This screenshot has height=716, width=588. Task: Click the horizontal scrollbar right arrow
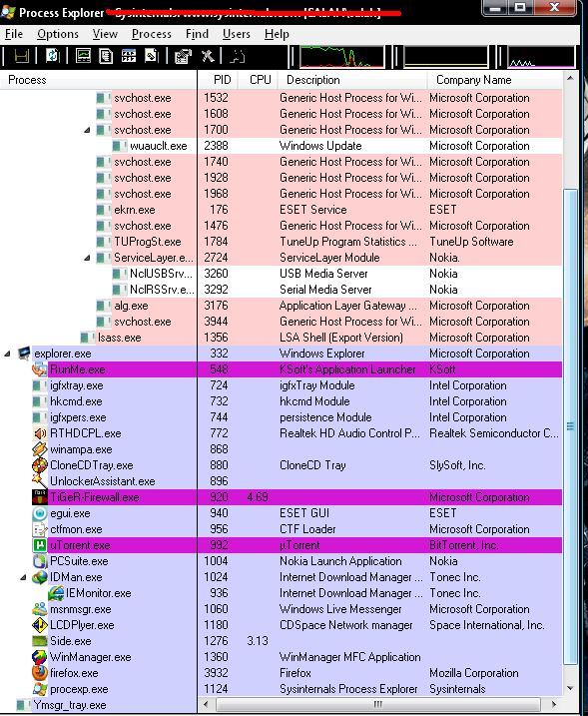[554, 704]
